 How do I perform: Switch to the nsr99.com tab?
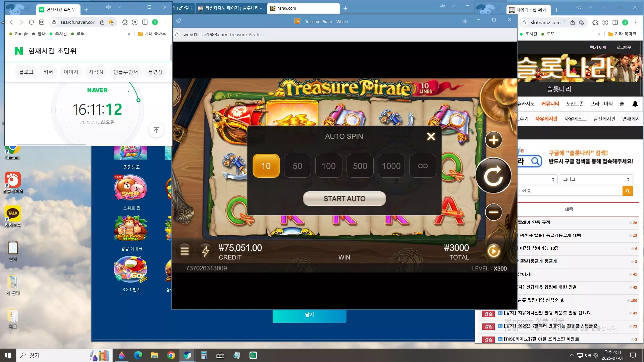point(304,8)
